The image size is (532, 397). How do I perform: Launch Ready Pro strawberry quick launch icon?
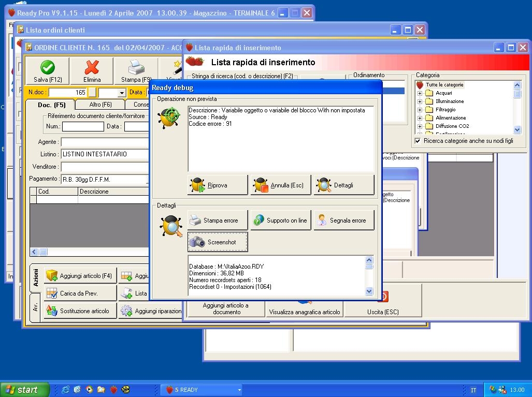[x=113, y=390]
